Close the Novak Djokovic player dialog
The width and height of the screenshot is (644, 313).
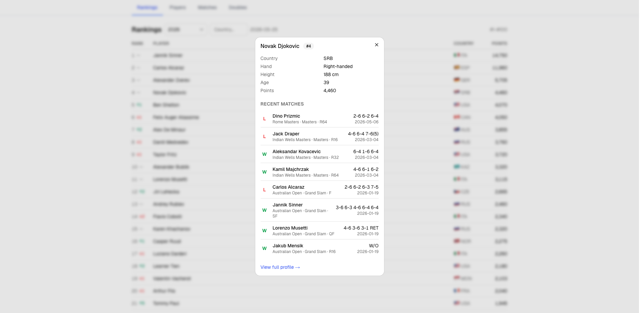377,45
